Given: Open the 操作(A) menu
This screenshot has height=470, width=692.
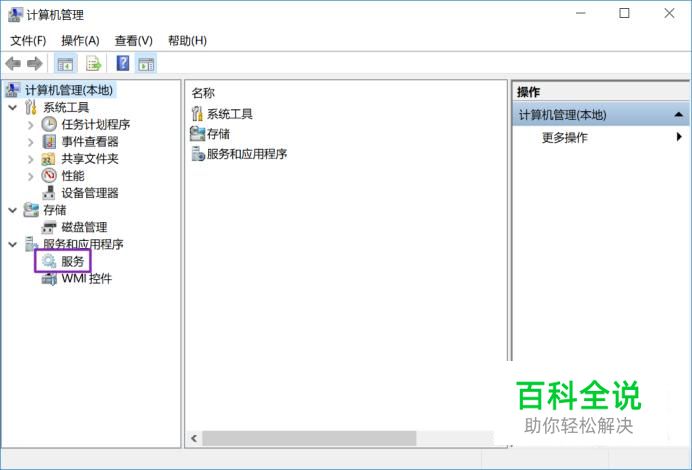Looking at the screenshot, I should (80, 41).
